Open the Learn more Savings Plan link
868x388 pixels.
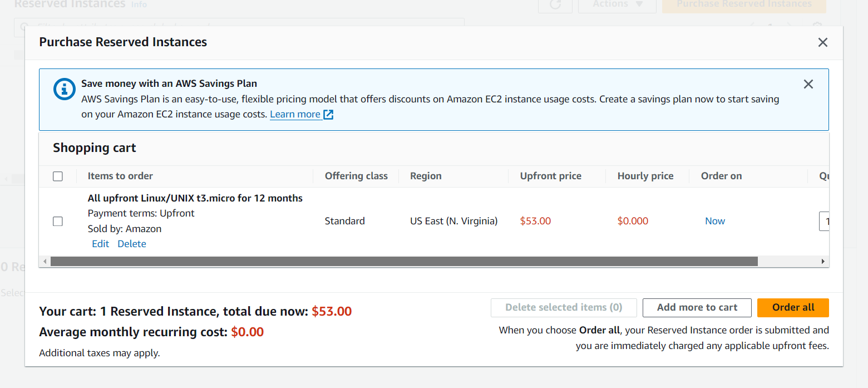295,115
